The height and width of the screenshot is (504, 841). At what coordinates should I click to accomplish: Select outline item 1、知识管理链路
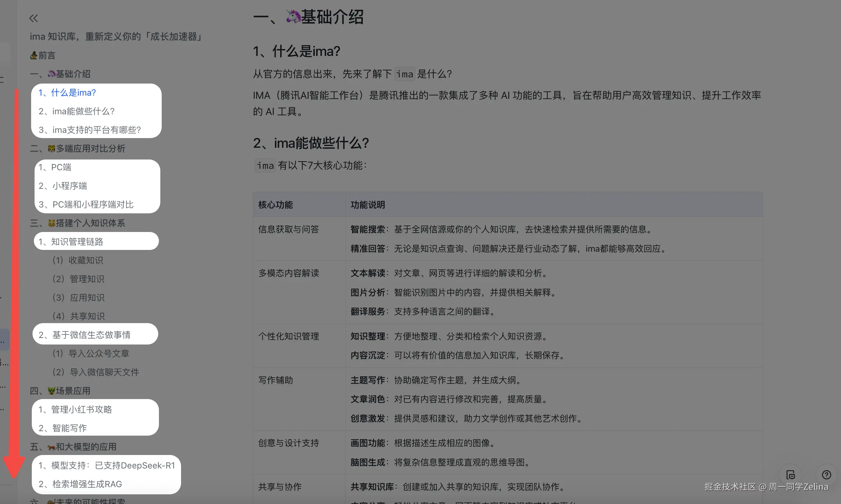point(71,242)
